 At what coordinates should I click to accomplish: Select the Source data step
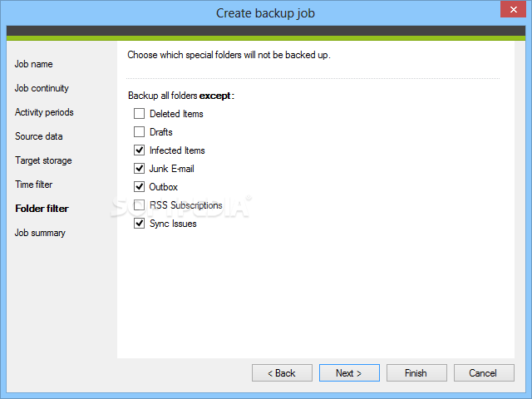38,136
